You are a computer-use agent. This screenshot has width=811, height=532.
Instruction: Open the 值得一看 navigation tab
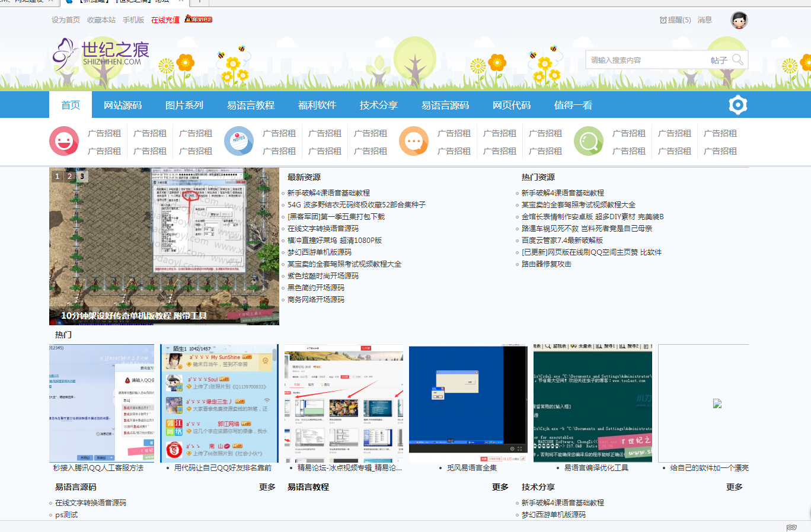573,105
